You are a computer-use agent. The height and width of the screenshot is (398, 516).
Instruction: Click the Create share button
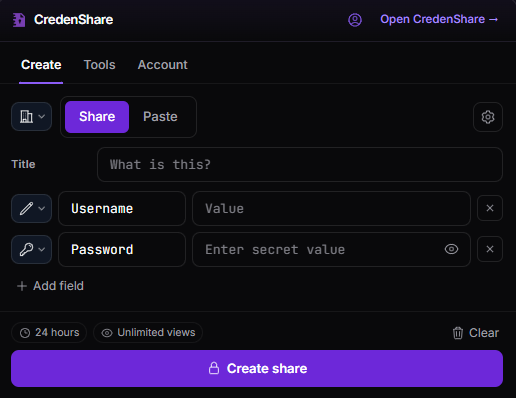257,368
